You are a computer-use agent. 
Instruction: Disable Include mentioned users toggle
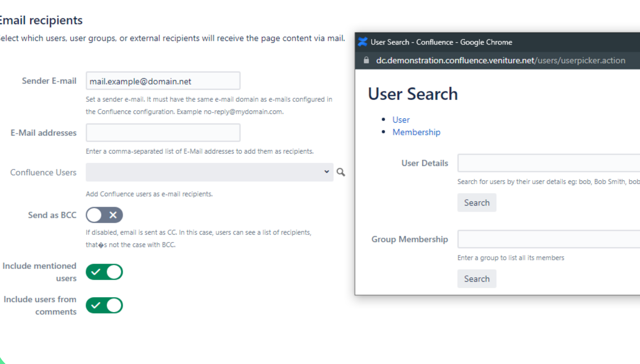click(x=104, y=272)
